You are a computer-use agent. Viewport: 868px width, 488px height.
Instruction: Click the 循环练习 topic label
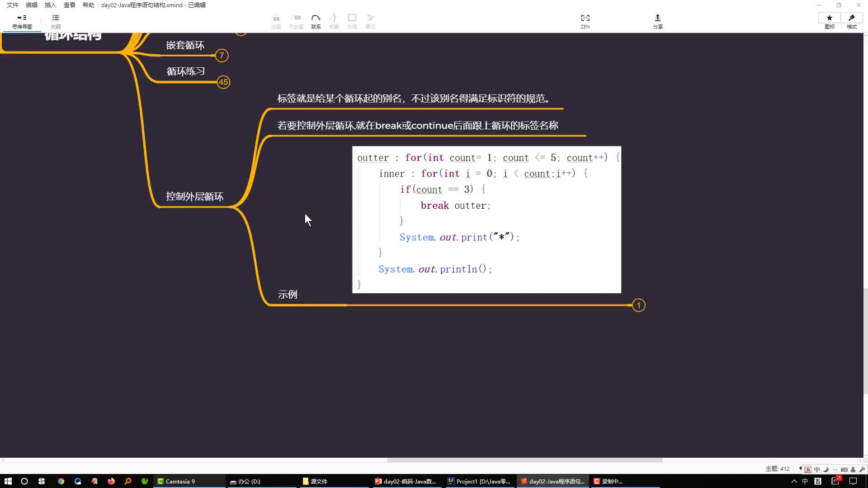point(185,71)
